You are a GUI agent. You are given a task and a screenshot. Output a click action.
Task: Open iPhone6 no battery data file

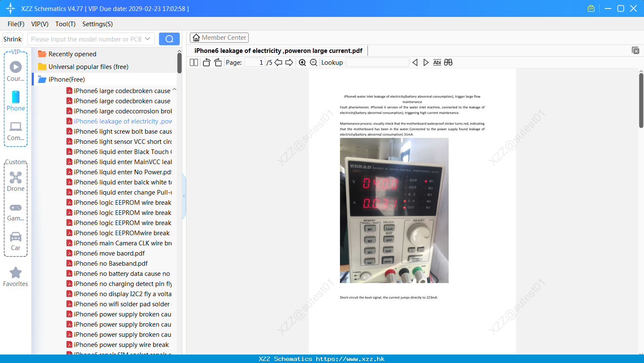[x=118, y=274]
